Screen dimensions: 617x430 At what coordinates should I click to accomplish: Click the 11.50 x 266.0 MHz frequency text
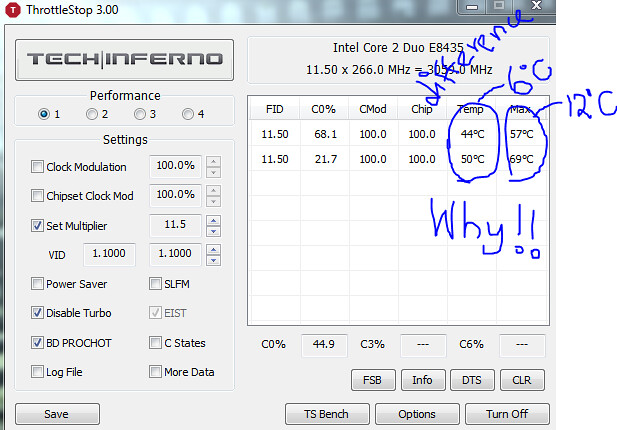[x=399, y=70]
